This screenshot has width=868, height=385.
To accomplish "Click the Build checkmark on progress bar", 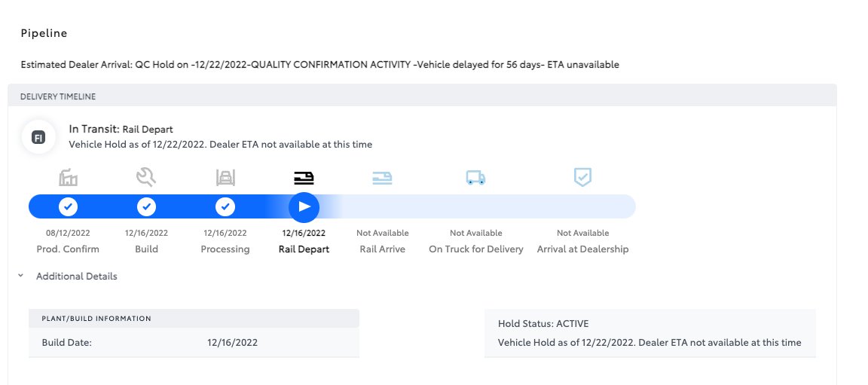I will point(146,207).
